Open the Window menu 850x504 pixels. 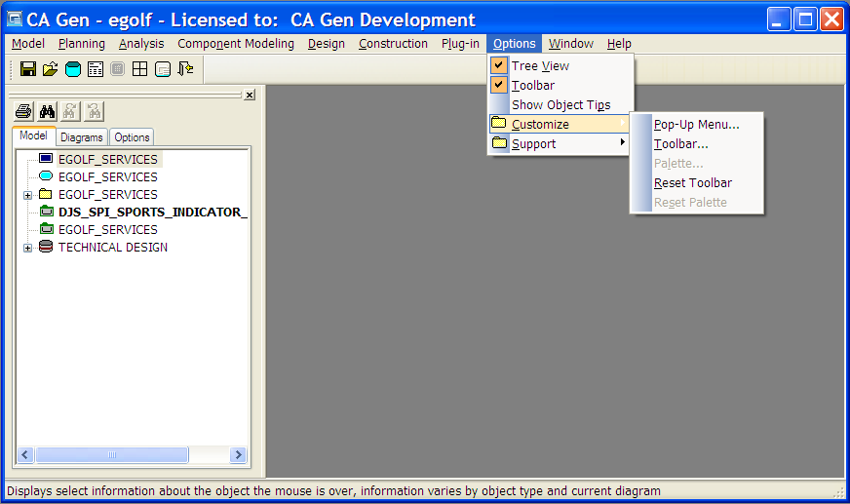571,43
